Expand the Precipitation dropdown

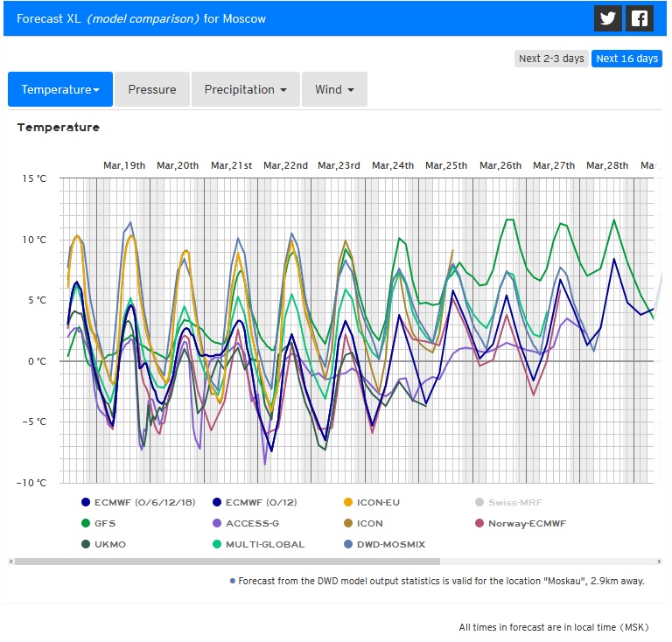[246, 89]
